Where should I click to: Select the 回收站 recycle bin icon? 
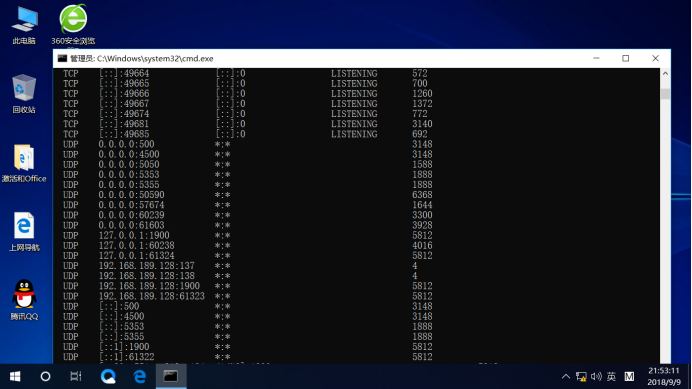pos(24,94)
